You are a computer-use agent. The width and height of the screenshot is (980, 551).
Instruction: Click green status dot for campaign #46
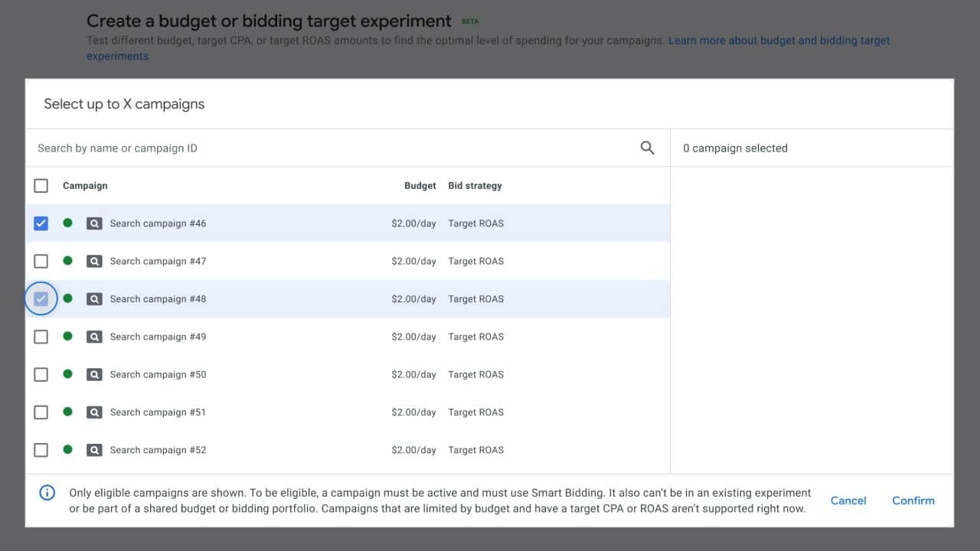[x=68, y=223]
